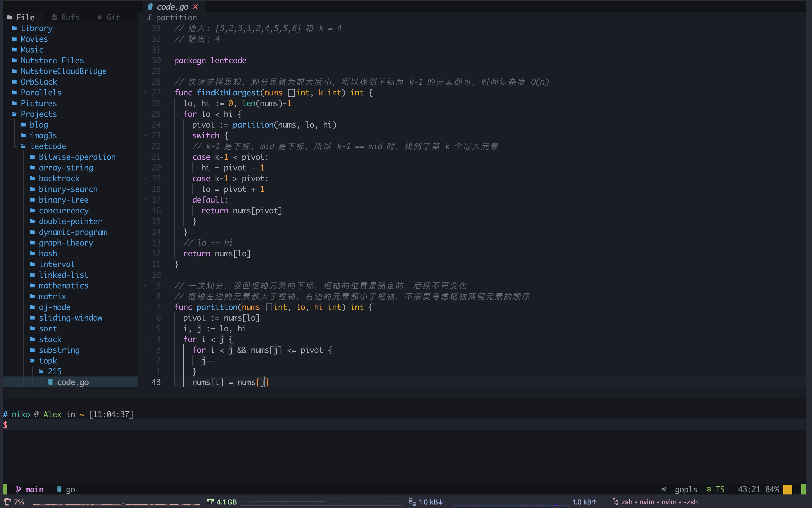Fold partition function at line 7
The height and width of the screenshot is (508, 812).
point(145,307)
